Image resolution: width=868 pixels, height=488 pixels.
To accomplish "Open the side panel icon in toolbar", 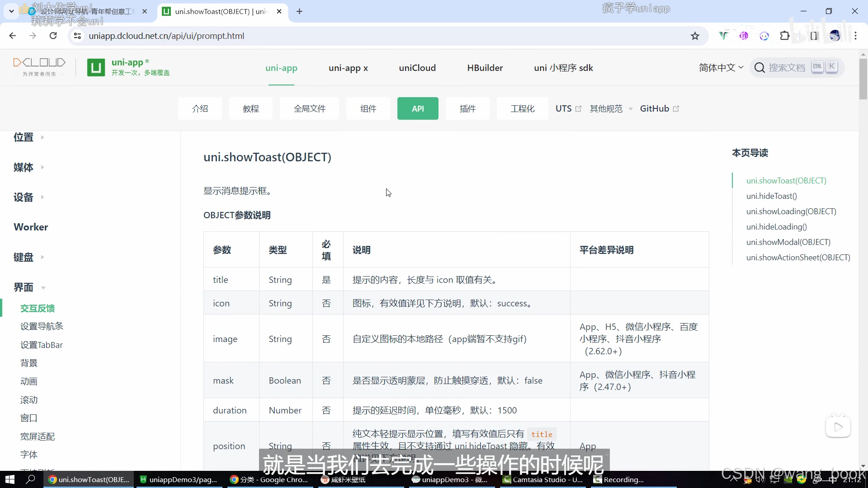I will [x=814, y=36].
